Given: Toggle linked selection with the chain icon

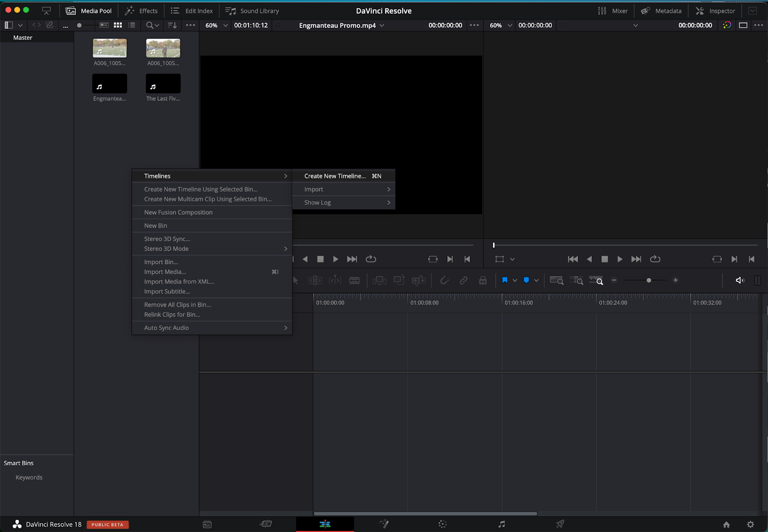Looking at the screenshot, I should coord(463,280).
